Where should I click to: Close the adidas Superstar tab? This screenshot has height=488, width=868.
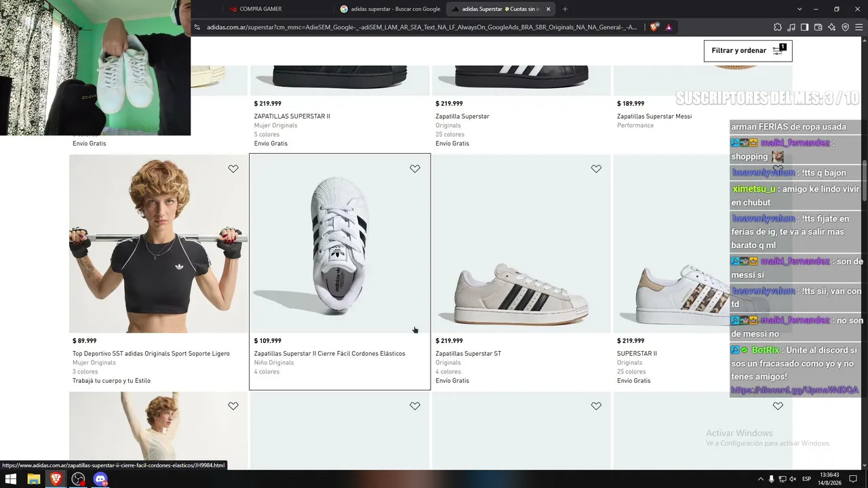(549, 9)
